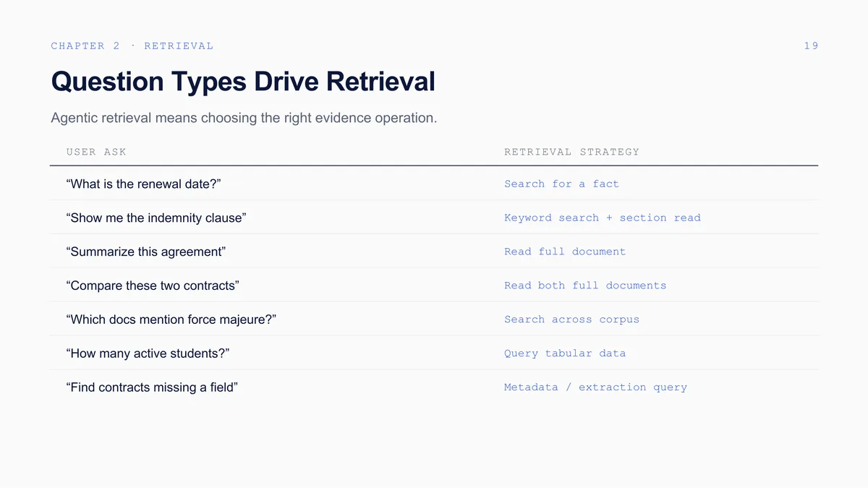Select "Which docs mention force majeure?" row

point(434,320)
